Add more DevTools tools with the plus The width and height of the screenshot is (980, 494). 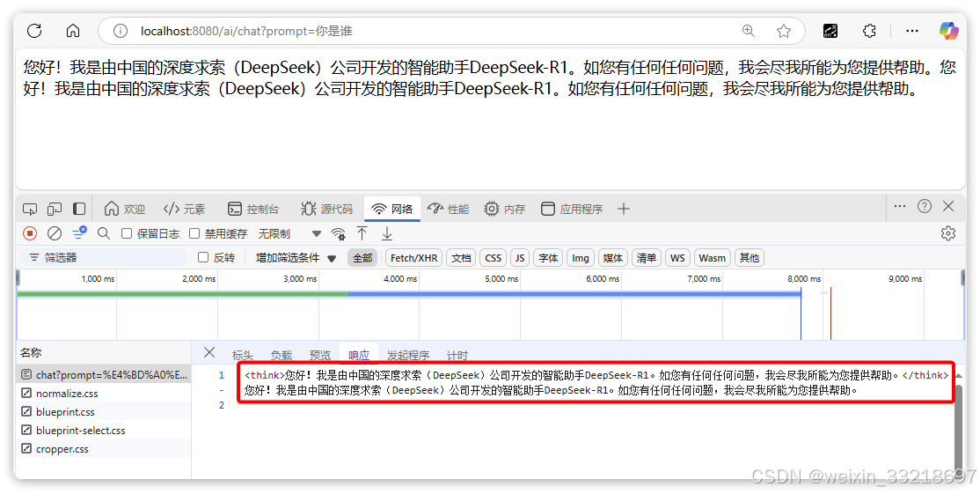623,209
